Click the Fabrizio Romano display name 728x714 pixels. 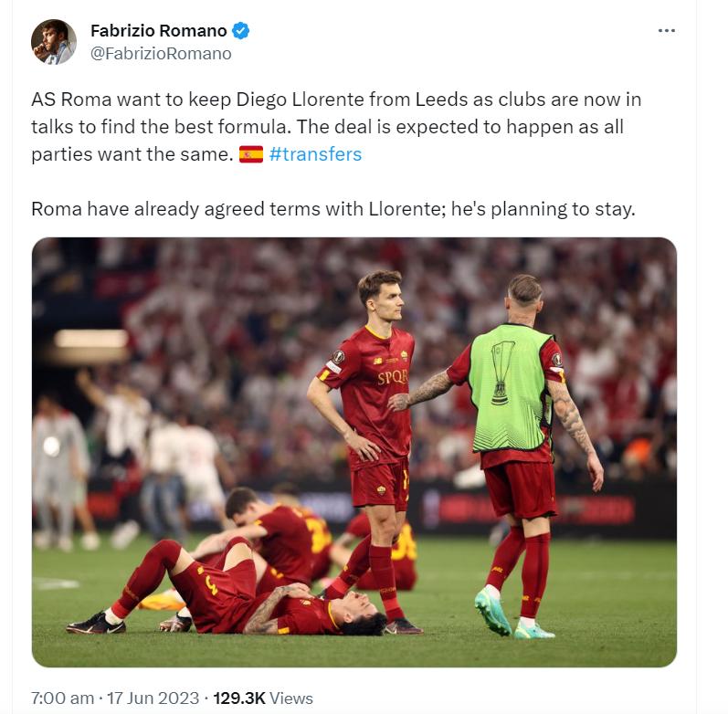tap(158, 31)
